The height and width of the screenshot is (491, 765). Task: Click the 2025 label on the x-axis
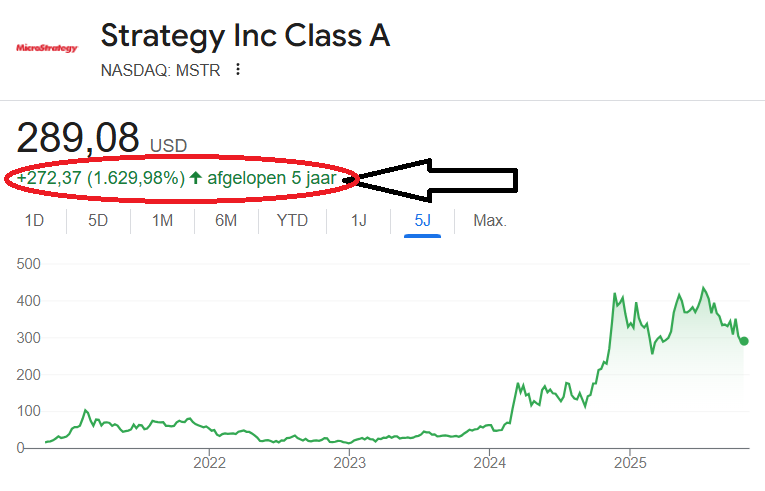click(x=630, y=462)
